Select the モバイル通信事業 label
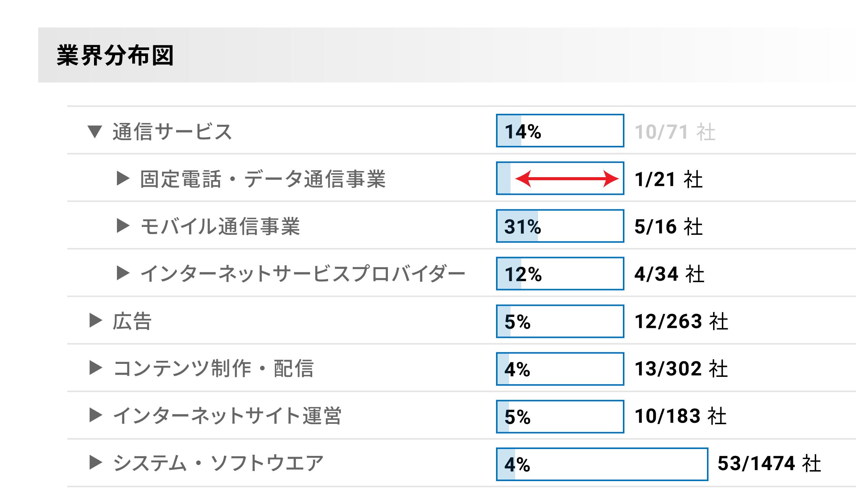Viewport: 856px width, 504px height. (x=220, y=226)
